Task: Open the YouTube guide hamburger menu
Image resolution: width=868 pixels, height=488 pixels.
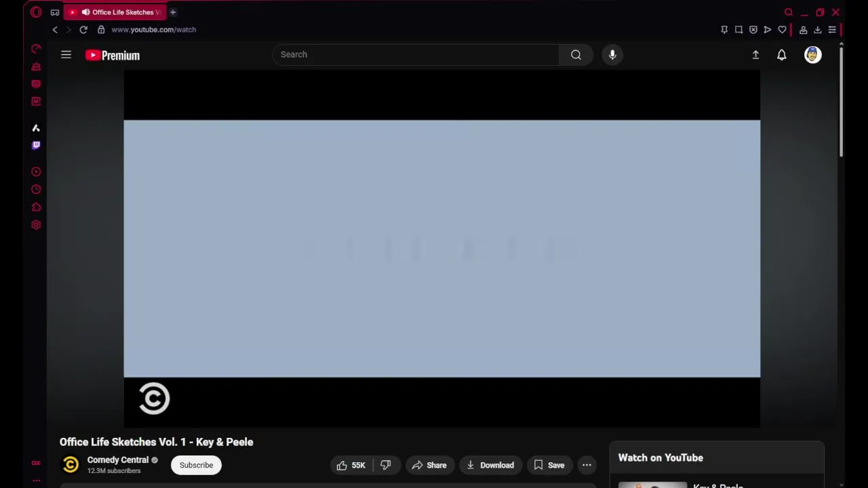Action: (66, 55)
